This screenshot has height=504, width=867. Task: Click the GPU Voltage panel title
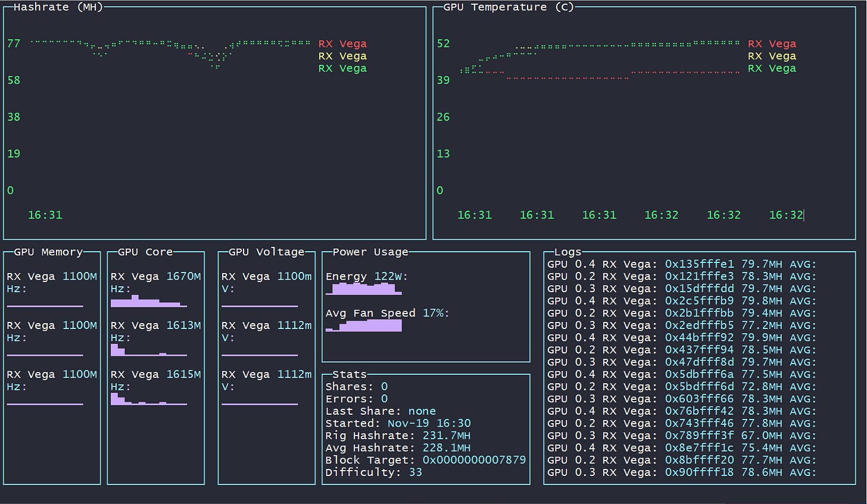(266, 252)
